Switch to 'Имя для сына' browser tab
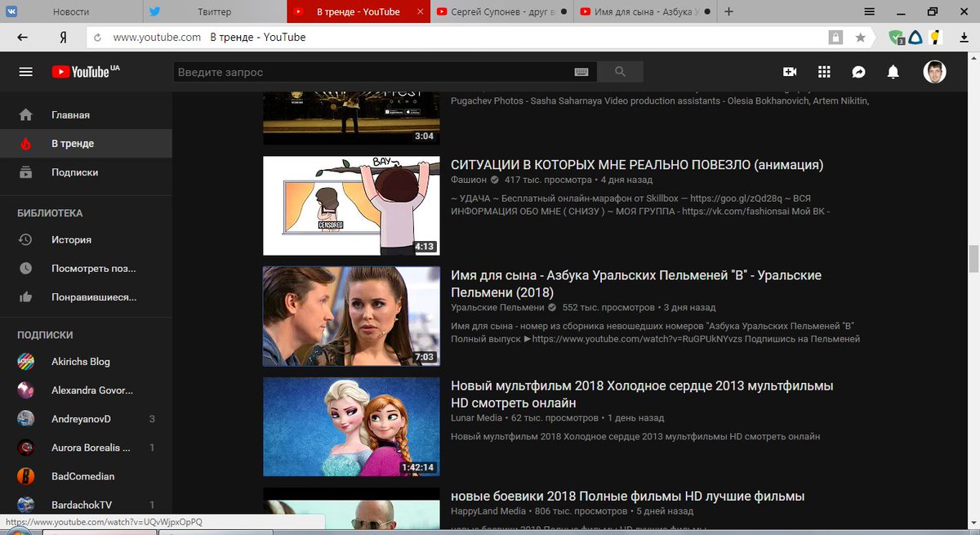The image size is (980, 535). point(645,11)
